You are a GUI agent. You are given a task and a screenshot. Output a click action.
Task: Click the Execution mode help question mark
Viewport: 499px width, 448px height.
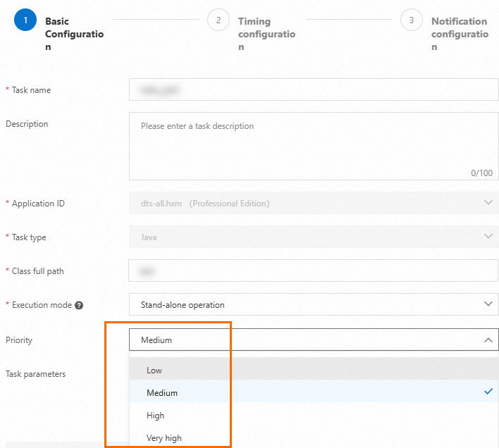[79, 305]
